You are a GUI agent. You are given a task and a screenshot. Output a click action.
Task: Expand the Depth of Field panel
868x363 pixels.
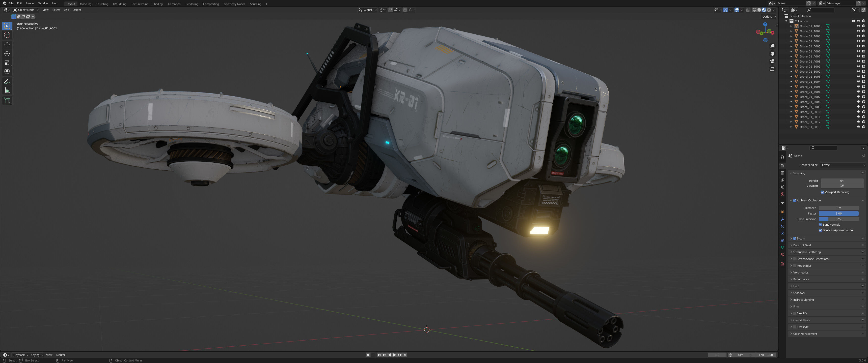pos(802,245)
